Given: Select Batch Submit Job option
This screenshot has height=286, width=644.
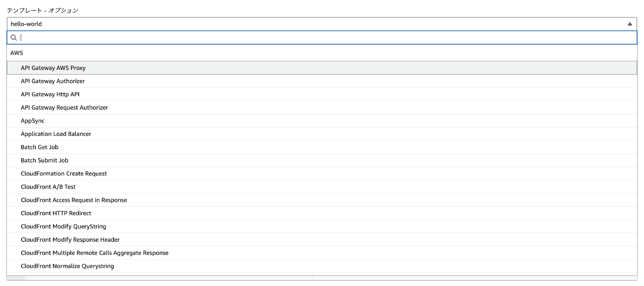Looking at the screenshot, I should tap(322, 160).
